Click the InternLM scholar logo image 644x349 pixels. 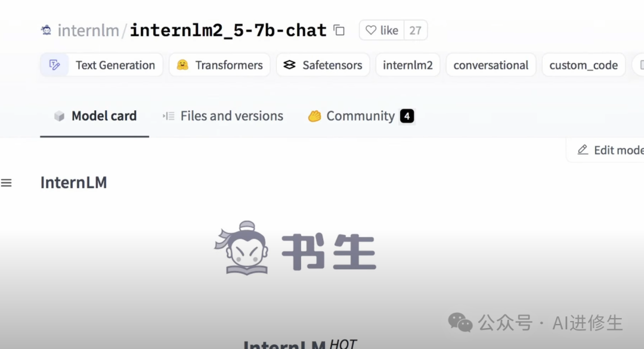(295, 248)
